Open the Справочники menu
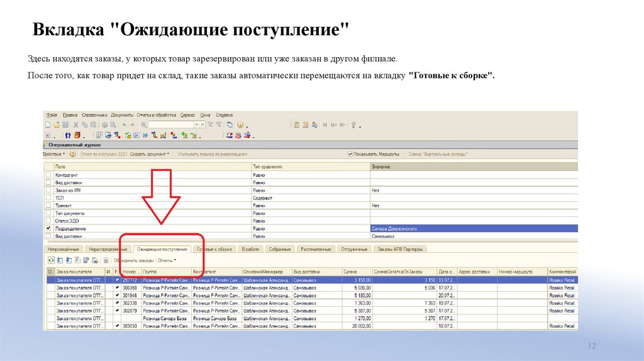 click(94, 115)
